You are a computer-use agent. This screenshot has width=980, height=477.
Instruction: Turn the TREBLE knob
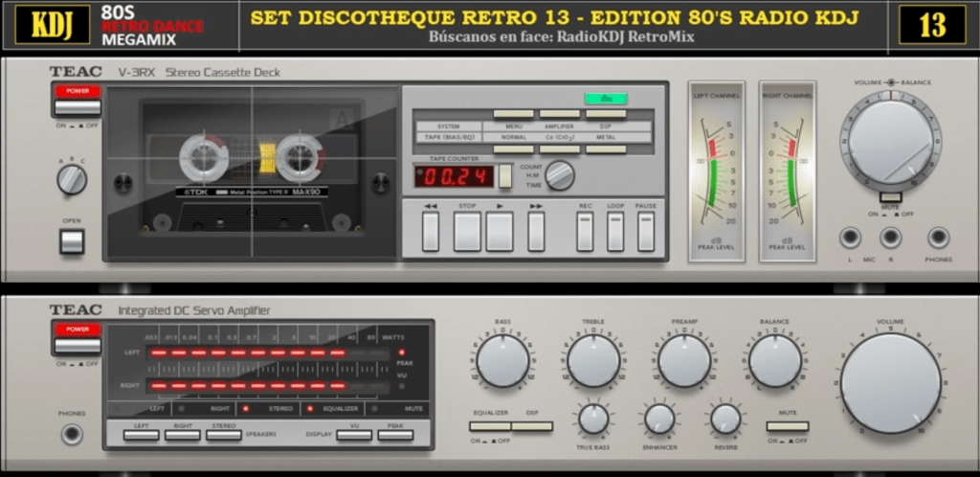[593, 361]
